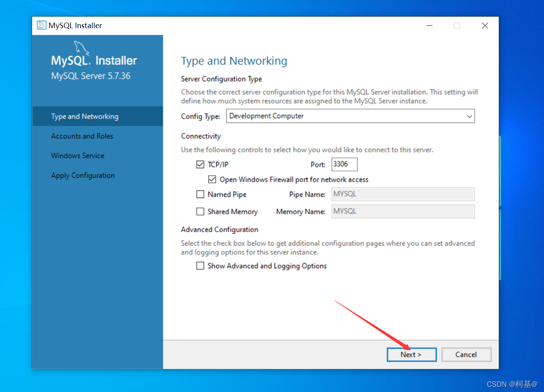Click the Server Configuration Type label
The image size is (544, 392).
coord(221,79)
